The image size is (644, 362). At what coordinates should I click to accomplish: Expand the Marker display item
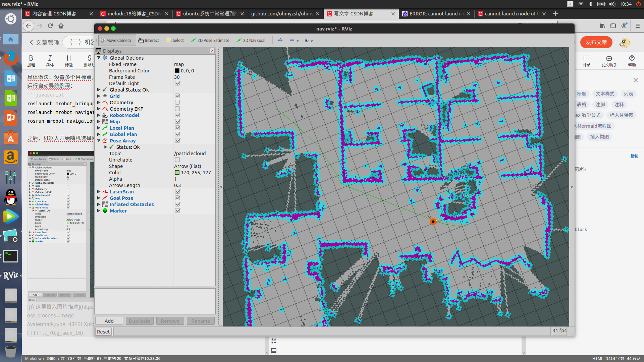pos(99,210)
